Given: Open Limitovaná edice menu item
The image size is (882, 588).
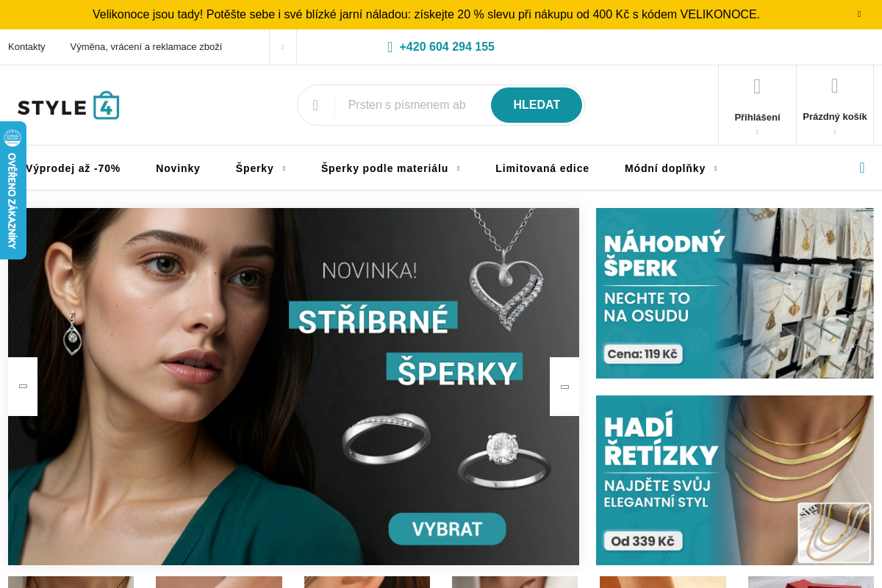Looking at the screenshot, I should pyautogui.click(x=542, y=168).
